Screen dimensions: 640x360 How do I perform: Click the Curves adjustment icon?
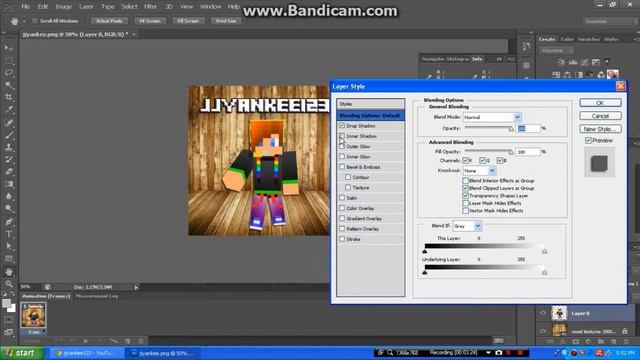click(x=584, y=62)
